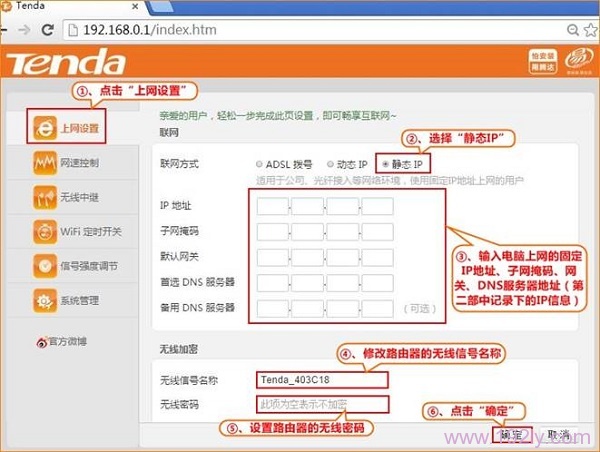Click the first octet of IP 地址
Viewport: 600px width, 452px height.
(273, 207)
